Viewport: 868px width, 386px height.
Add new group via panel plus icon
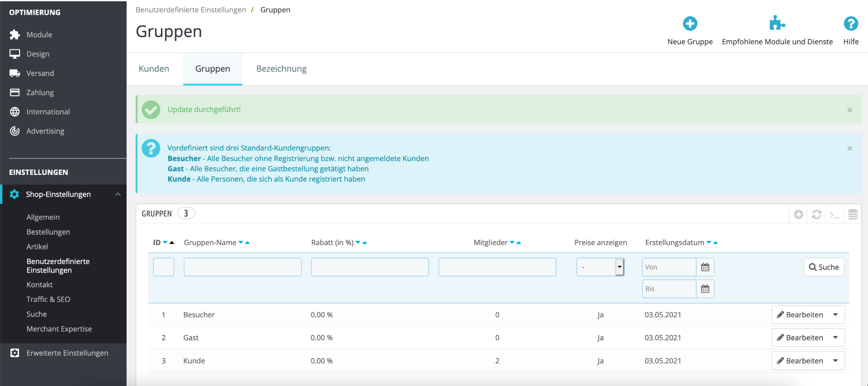pos(798,214)
